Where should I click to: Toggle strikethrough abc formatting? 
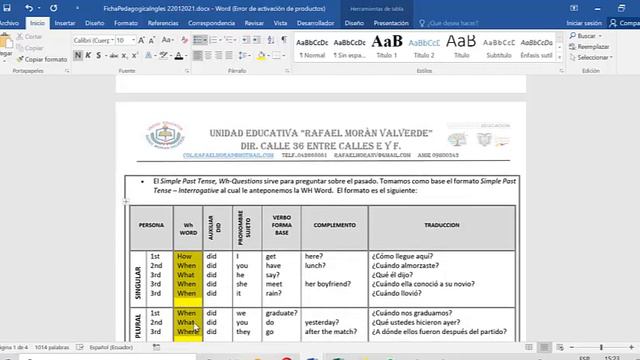tap(114, 56)
